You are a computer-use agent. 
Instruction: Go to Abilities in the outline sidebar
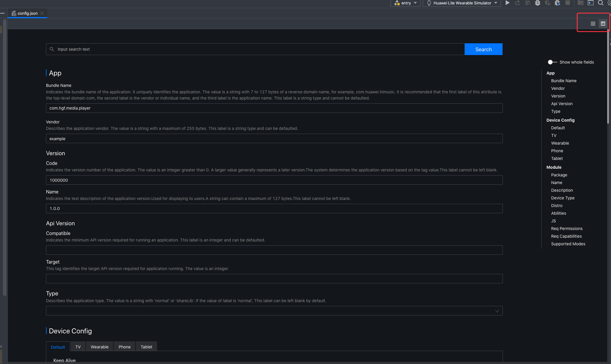tap(558, 213)
